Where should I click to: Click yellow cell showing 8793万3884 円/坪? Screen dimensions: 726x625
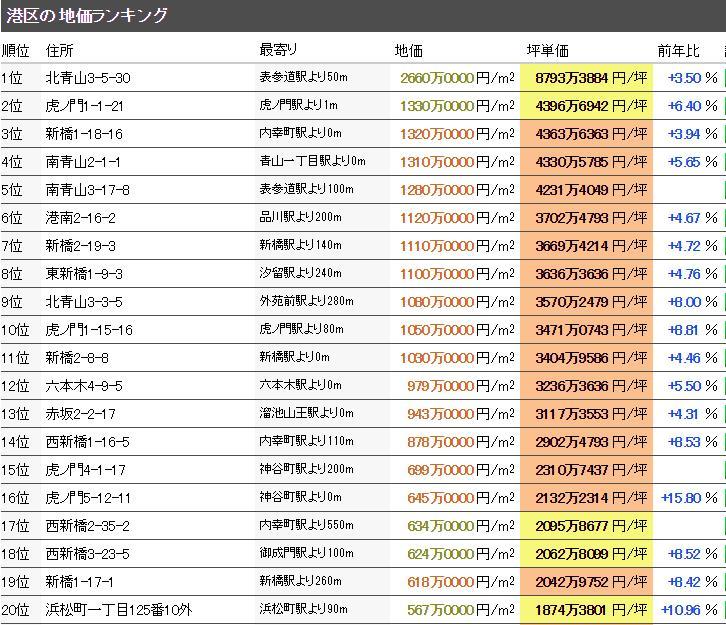click(x=585, y=78)
